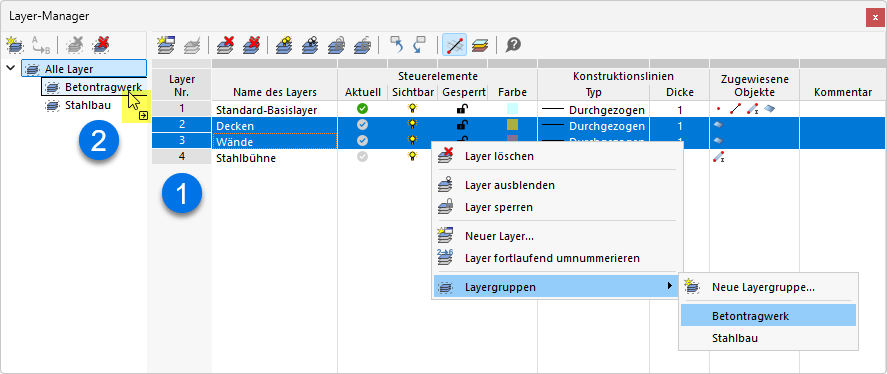Click the member object icon in Stahlbühne row
Image resolution: width=887 pixels, height=374 pixels.
719,158
